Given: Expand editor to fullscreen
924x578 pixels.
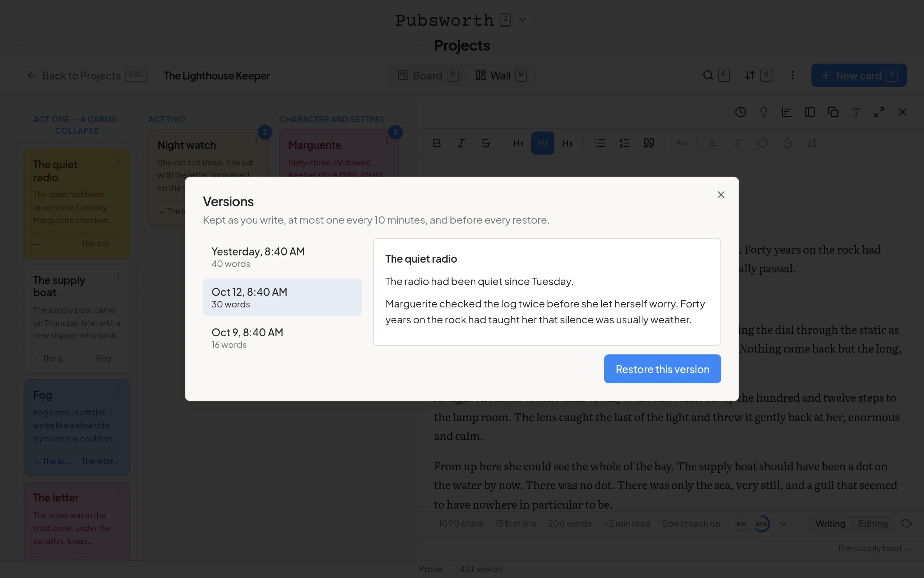Looking at the screenshot, I should tap(879, 112).
